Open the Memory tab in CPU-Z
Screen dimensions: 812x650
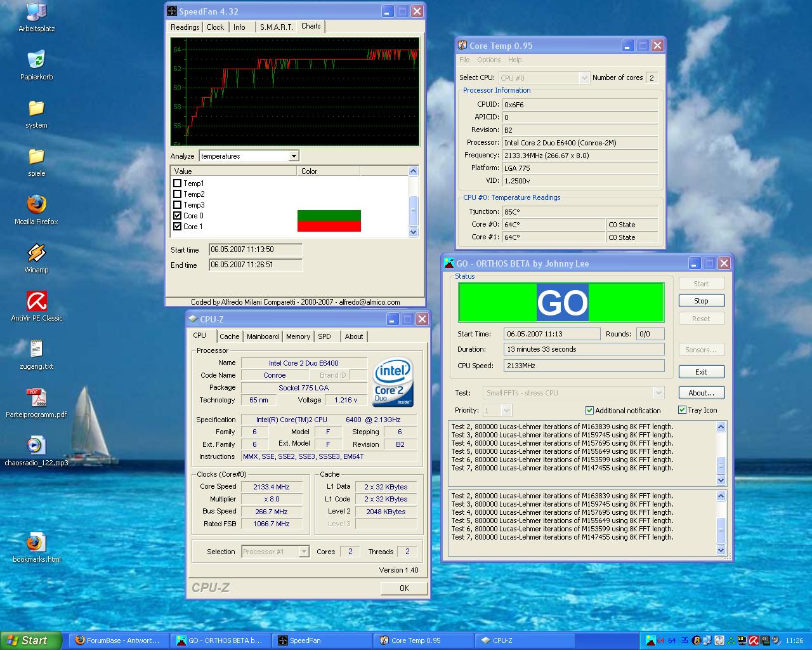[x=298, y=336]
